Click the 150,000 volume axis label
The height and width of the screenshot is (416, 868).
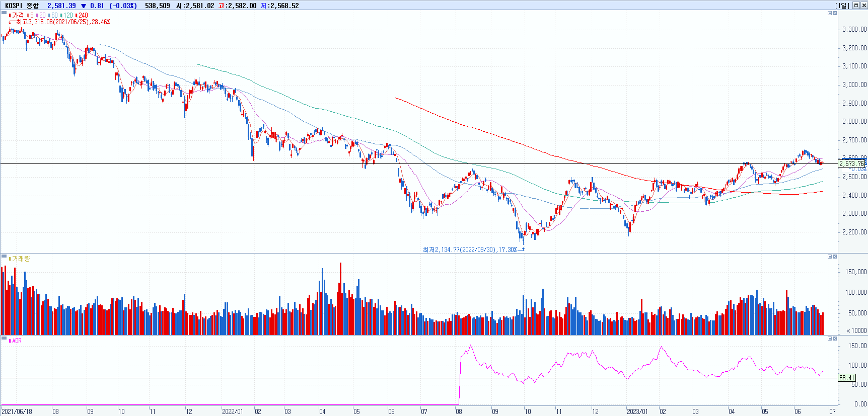(856, 272)
